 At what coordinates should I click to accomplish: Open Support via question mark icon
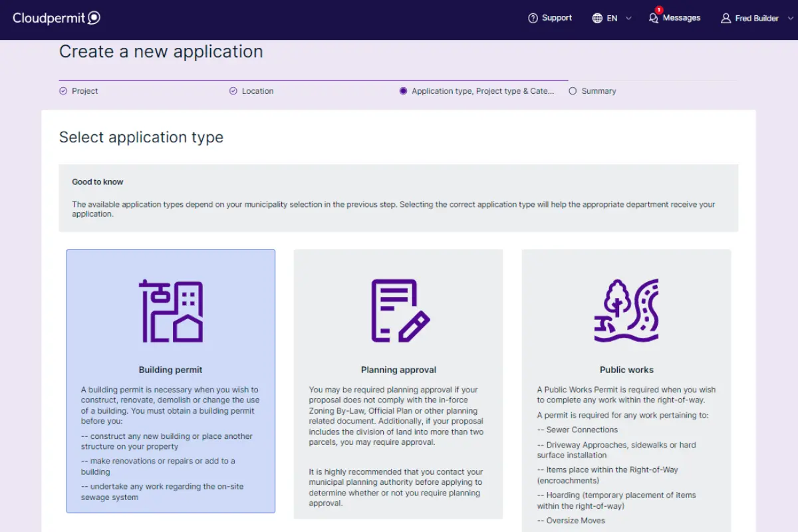533,19
